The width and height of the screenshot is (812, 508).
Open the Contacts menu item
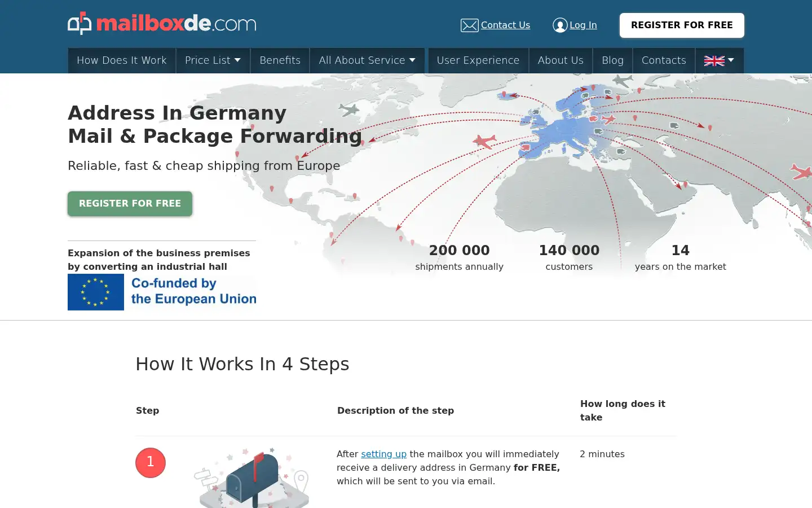tap(664, 60)
